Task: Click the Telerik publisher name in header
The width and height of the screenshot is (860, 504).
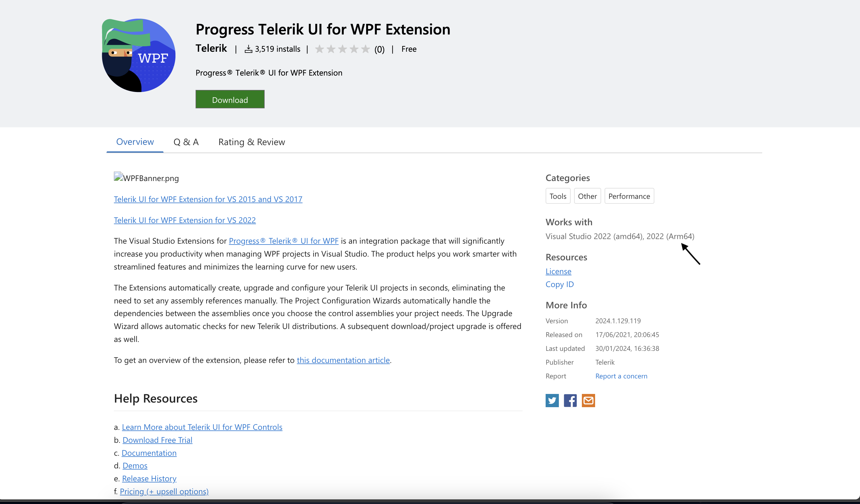Action: (211, 49)
